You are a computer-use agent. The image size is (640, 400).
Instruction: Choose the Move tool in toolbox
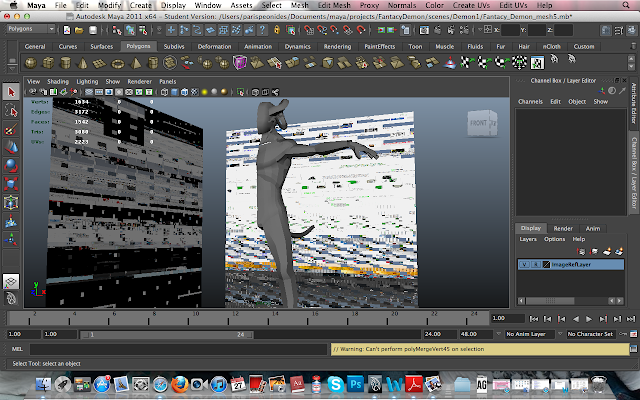pyautogui.click(x=11, y=147)
